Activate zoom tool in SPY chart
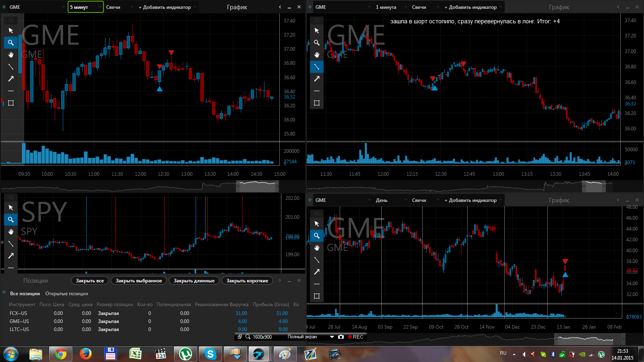The width and height of the screenshot is (644, 362). [11, 220]
